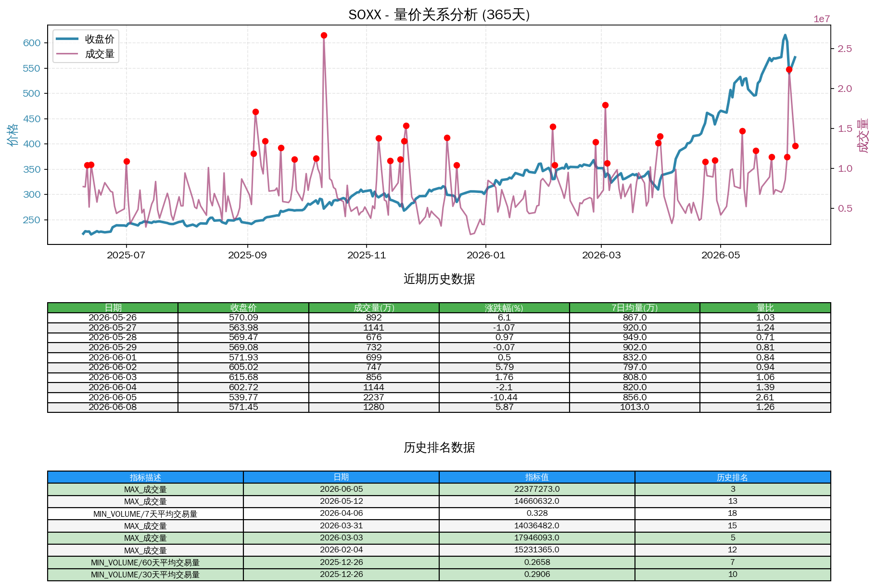The height and width of the screenshot is (588, 876).
Task: Click change value 5.79
Action: click(504, 367)
